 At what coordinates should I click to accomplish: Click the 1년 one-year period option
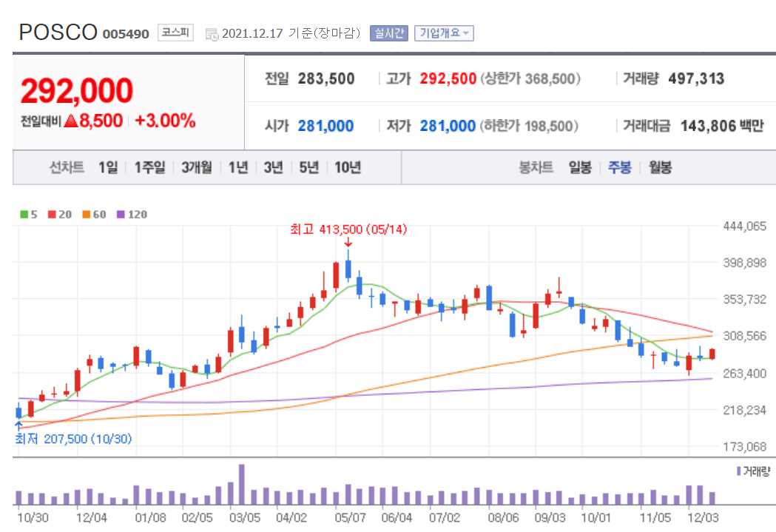(x=237, y=167)
